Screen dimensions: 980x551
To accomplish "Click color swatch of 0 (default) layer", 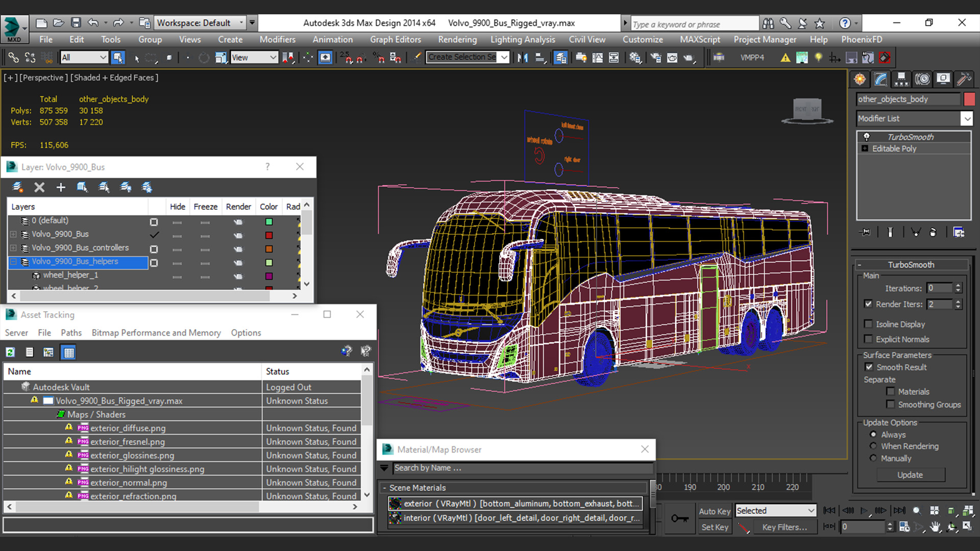I will point(269,221).
